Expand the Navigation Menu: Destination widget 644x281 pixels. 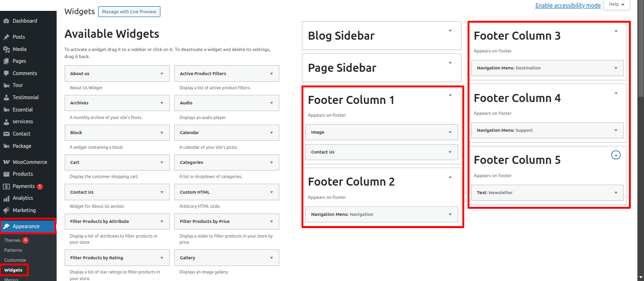click(616, 68)
